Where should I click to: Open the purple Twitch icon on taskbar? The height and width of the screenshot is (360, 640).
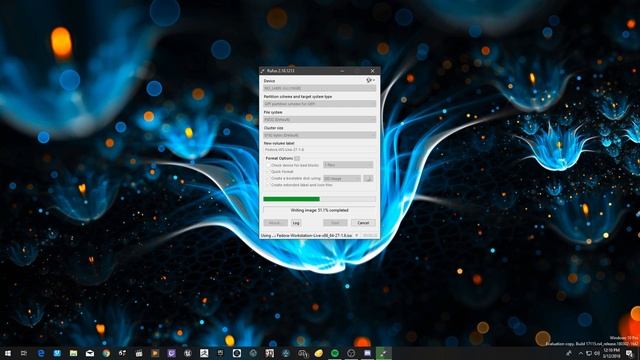(171, 353)
